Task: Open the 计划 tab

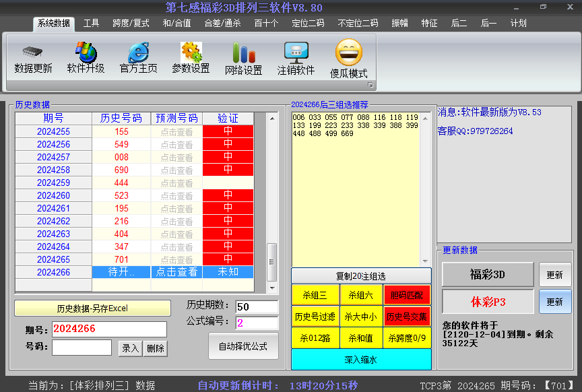Action: [x=518, y=24]
